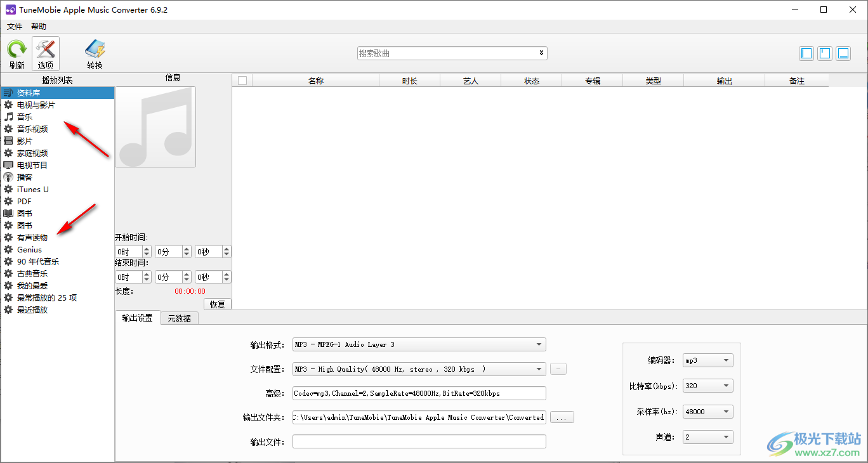Click the 输出文件 name field
The image size is (868, 463).
coord(419,441)
